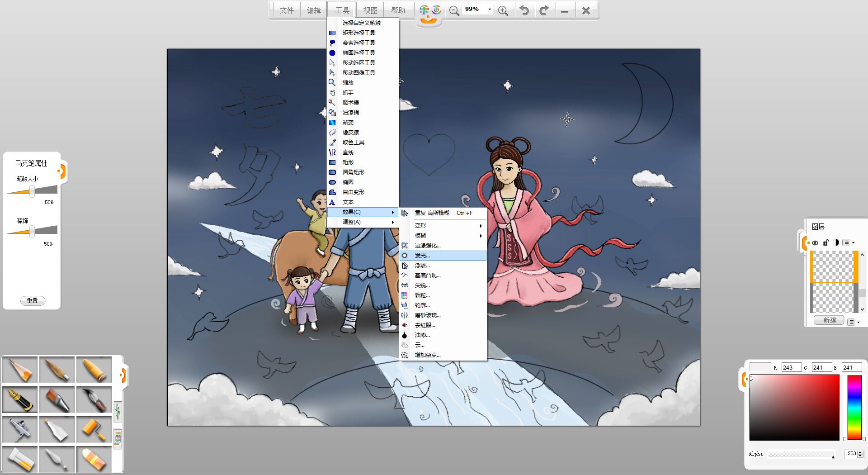Click the redo arrow in toolbar
868x475 pixels.
coord(544,10)
